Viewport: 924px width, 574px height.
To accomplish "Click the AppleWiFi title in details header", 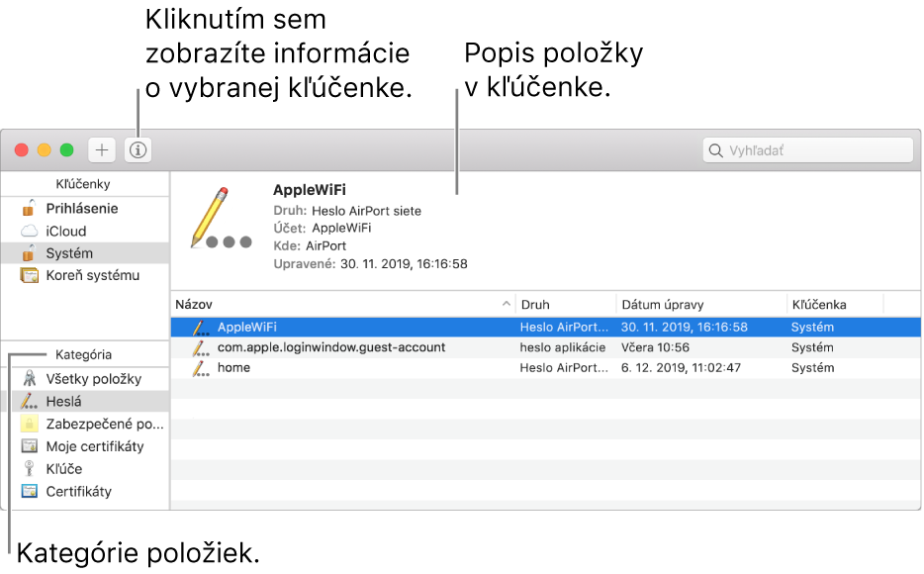I will [x=310, y=190].
